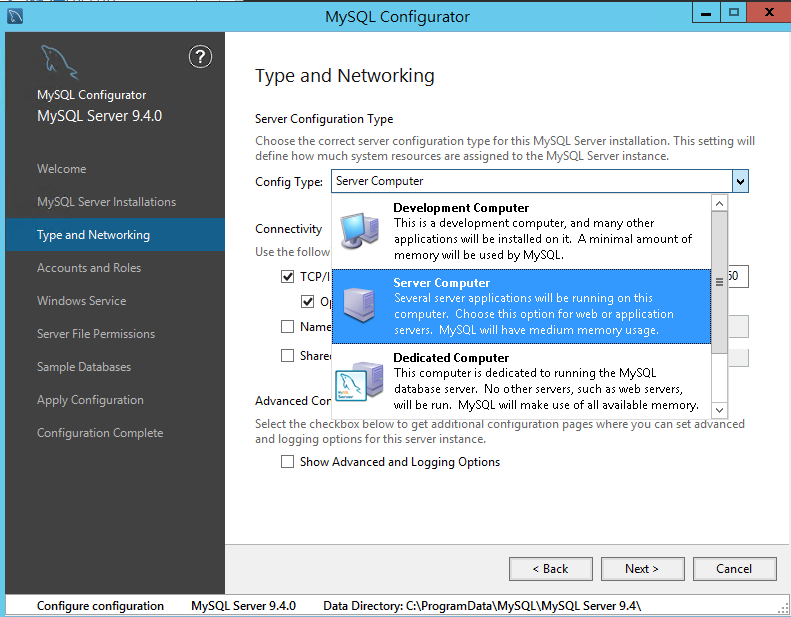Choose Development Computer from the list
The height and width of the screenshot is (617, 791).
521,231
